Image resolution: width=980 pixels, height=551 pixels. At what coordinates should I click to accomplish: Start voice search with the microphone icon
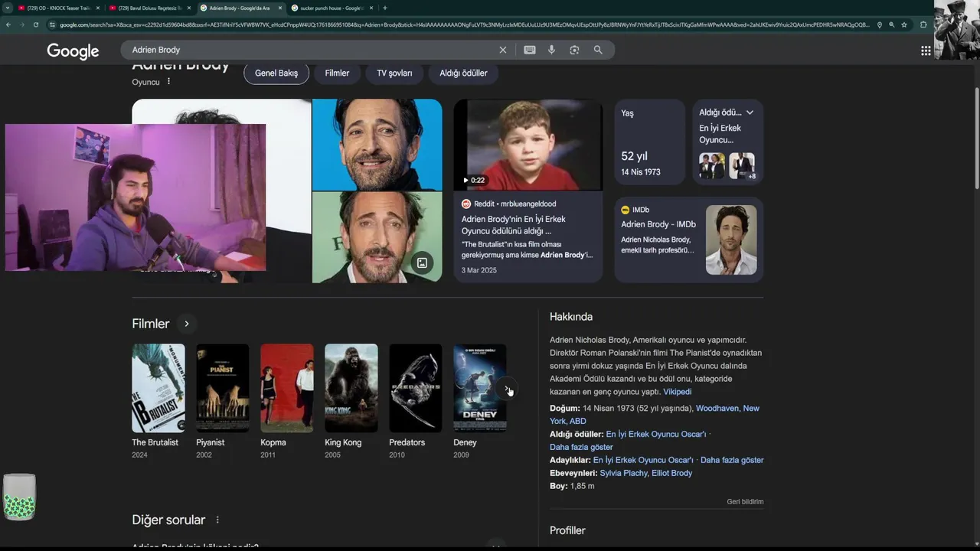551,50
